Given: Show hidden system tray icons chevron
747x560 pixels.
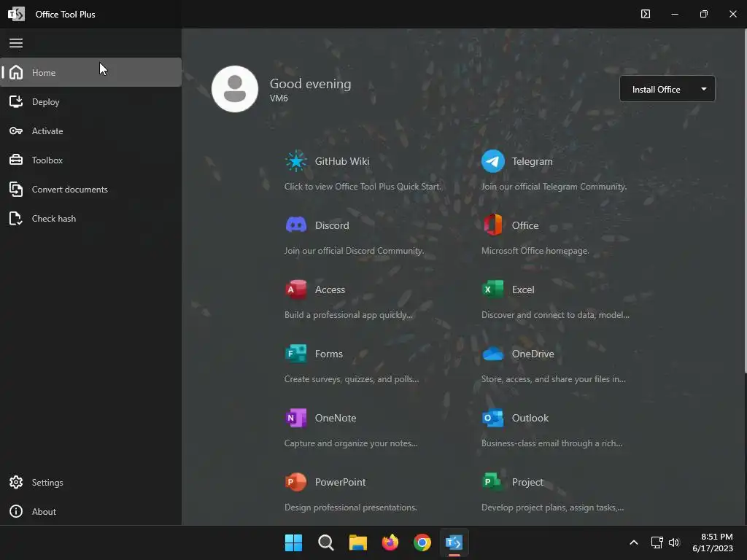Looking at the screenshot, I should pos(634,542).
